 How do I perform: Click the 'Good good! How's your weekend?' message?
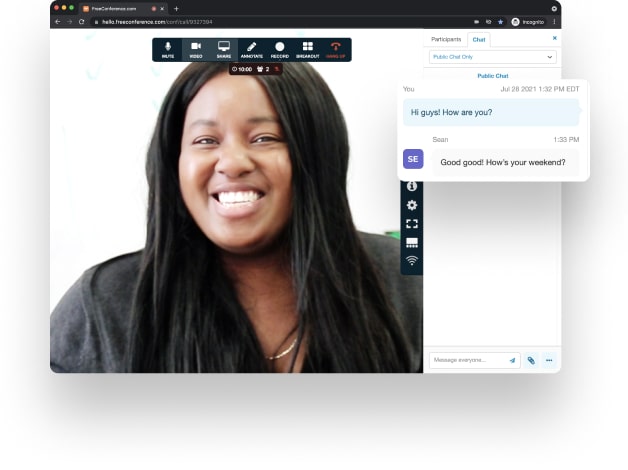tap(505, 163)
